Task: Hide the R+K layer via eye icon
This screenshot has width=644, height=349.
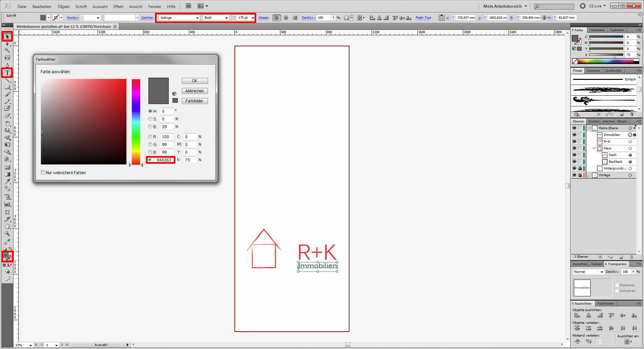Action: pos(574,142)
